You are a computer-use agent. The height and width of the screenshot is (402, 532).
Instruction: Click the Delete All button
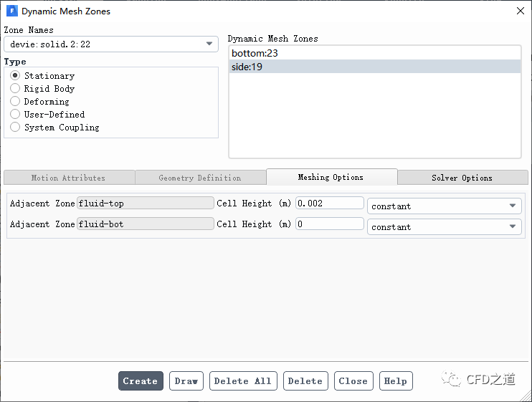(x=242, y=381)
